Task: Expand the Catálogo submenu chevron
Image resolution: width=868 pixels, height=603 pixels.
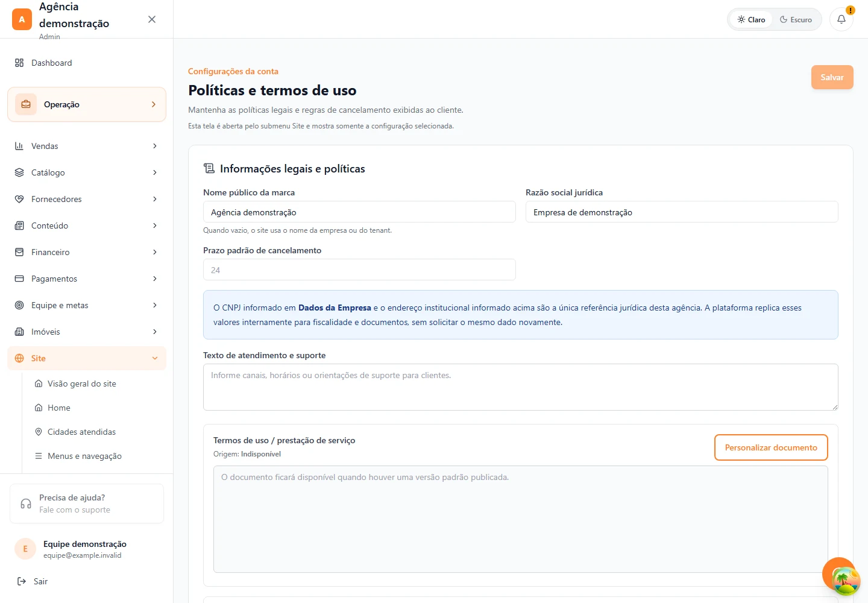Action: [155, 172]
